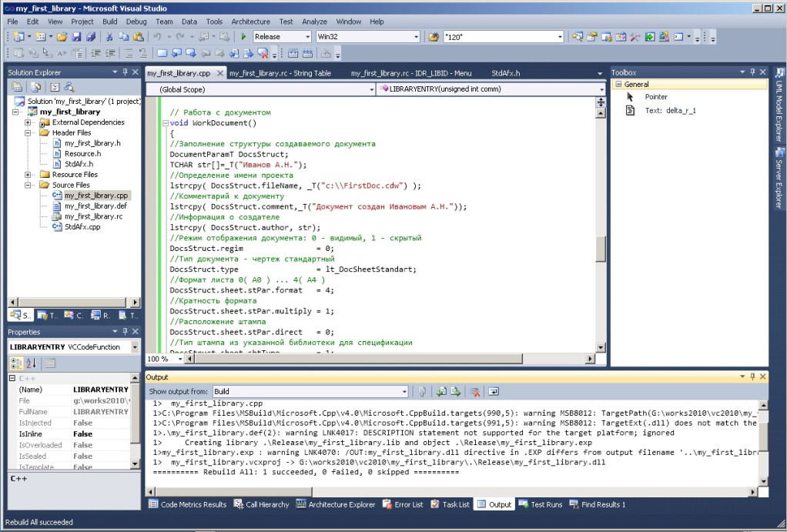Open the Architecture menu
The image size is (787, 532).
point(250,22)
